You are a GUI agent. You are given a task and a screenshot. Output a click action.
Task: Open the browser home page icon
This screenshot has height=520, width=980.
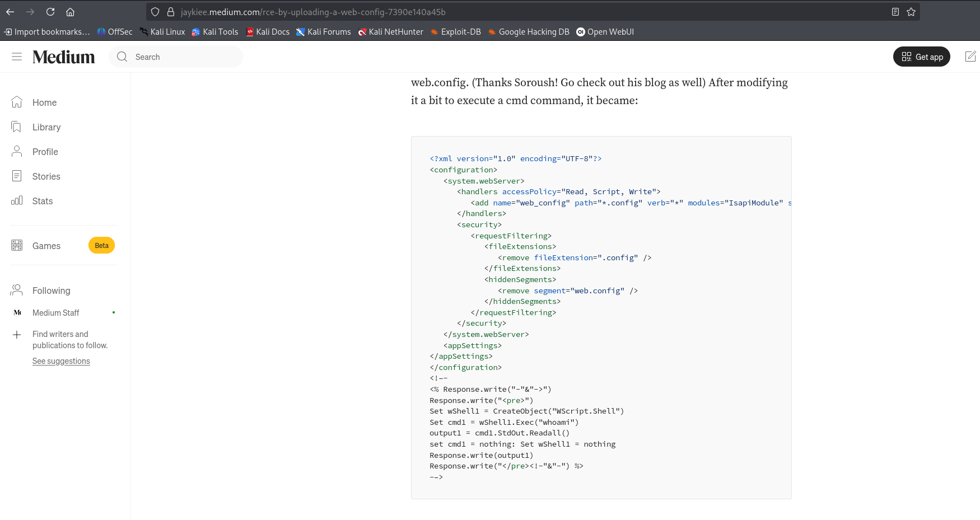[70, 12]
